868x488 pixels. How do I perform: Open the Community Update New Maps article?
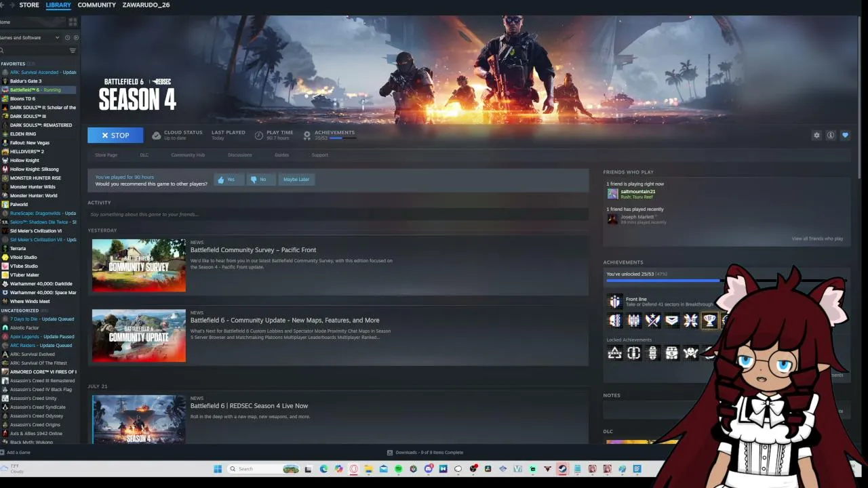[285, 321]
